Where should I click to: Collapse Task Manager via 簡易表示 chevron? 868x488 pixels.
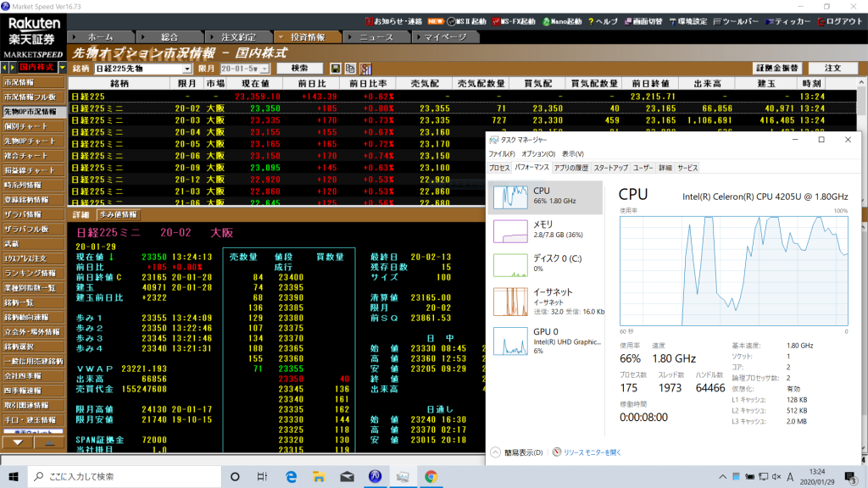(x=495, y=452)
